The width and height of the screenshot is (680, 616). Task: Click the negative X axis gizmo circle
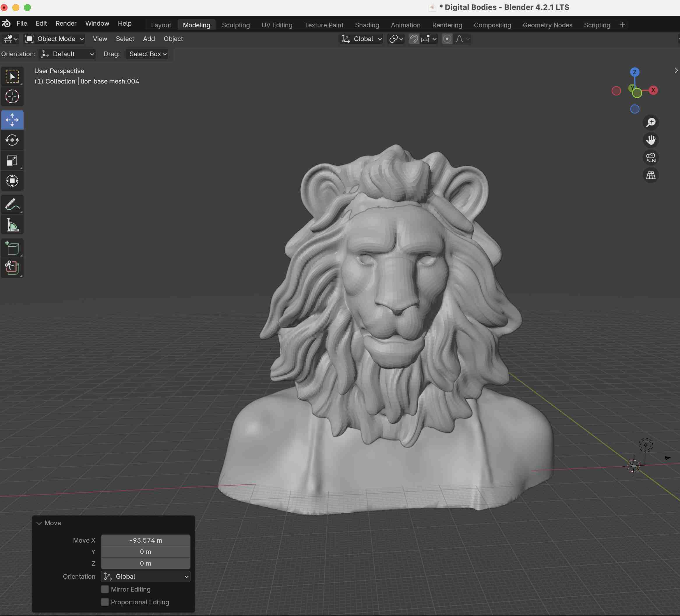pos(616,91)
